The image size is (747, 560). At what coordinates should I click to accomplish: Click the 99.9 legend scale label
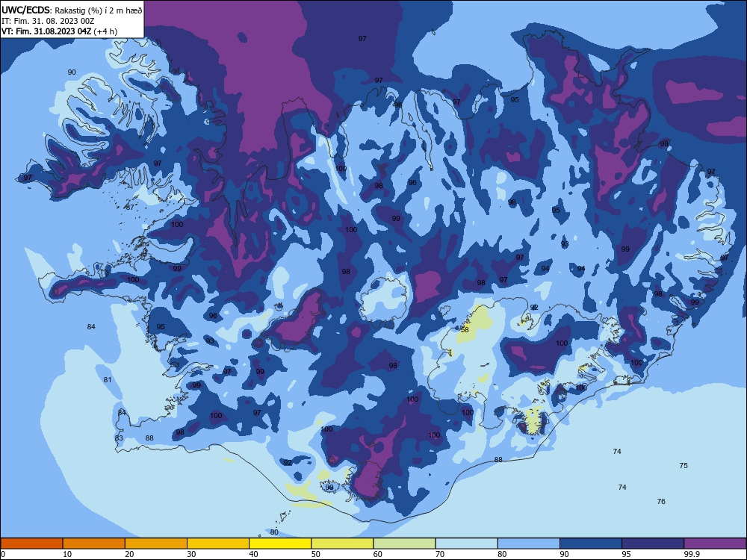(692, 554)
